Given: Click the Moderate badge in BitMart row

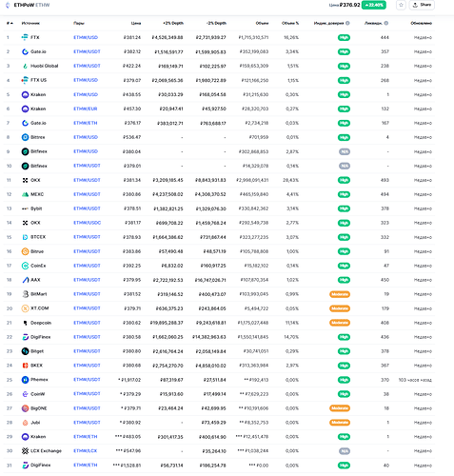Looking at the screenshot, I should (x=340, y=294).
